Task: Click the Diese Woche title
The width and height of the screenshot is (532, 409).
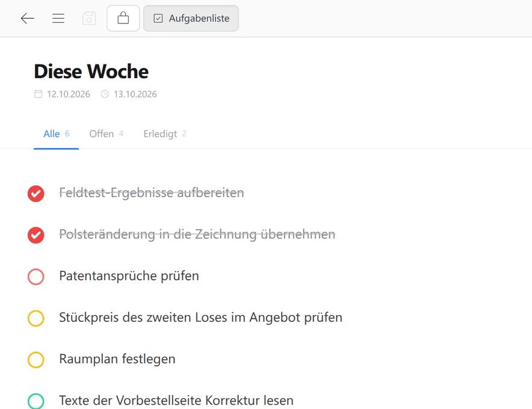Action: (x=91, y=72)
